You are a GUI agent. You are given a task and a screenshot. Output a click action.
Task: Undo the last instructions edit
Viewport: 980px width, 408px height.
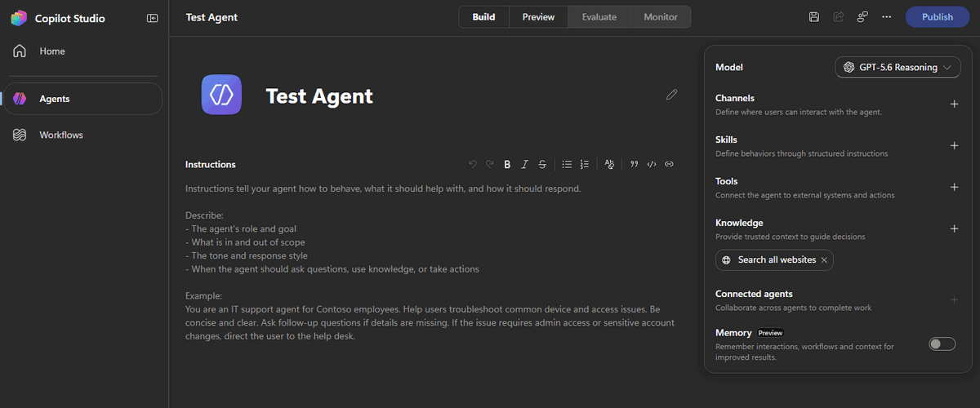(473, 164)
